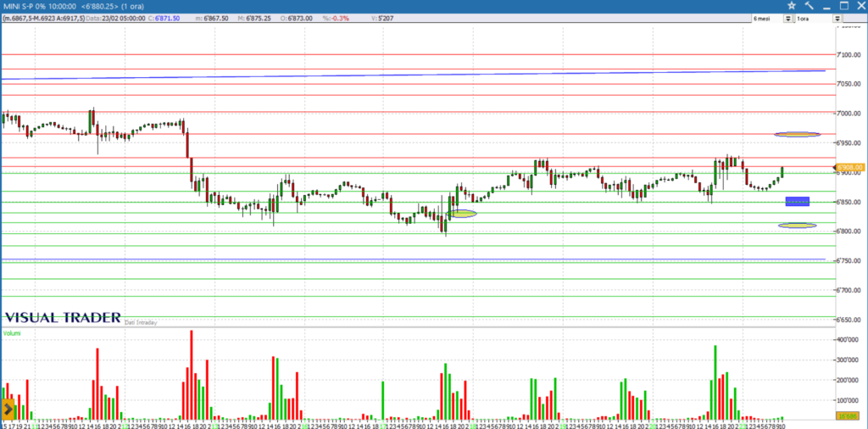Select the blue rectangle marker near 6'850
Viewport: 868px width, 429px height.
click(x=797, y=201)
